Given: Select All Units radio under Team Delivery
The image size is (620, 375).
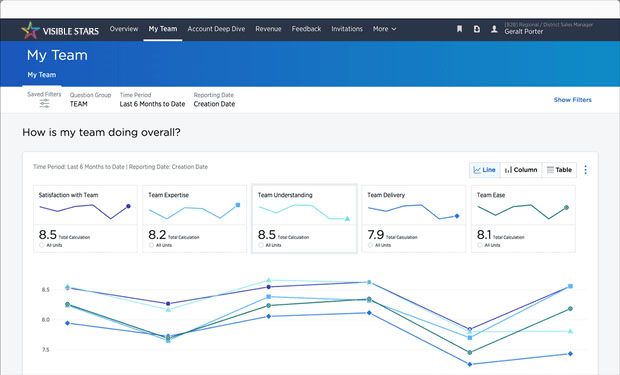Looking at the screenshot, I should coord(370,245).
